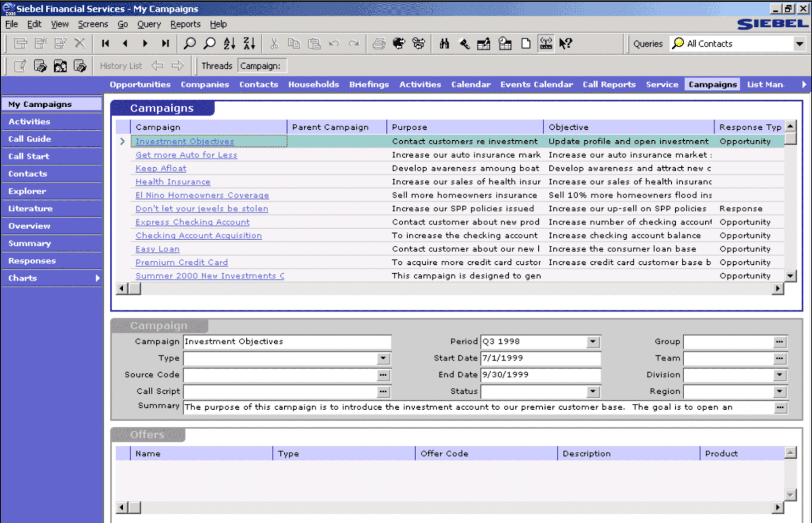
Task: Start a new query with the first magnifier
Action: (190, 44)
